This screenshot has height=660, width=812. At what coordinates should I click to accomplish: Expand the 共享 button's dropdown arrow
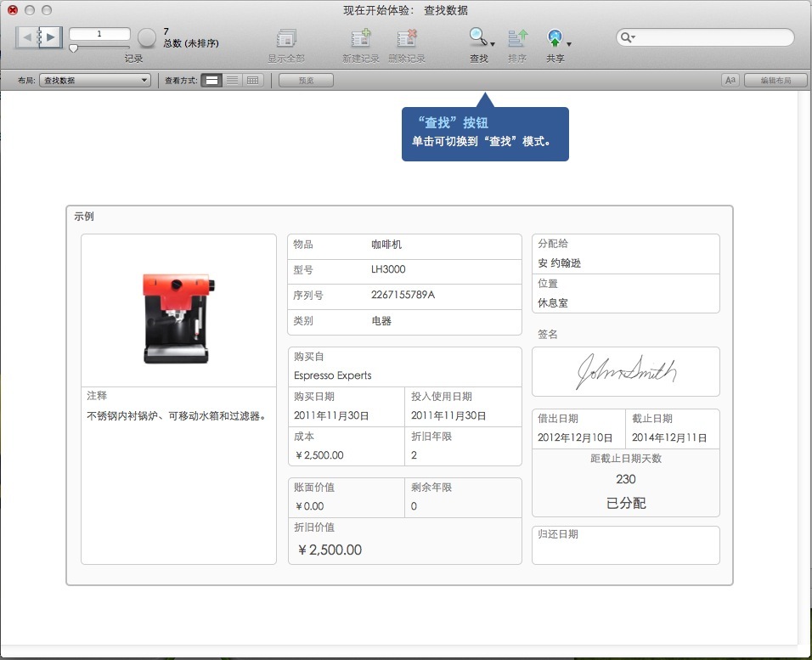[569, 43]
